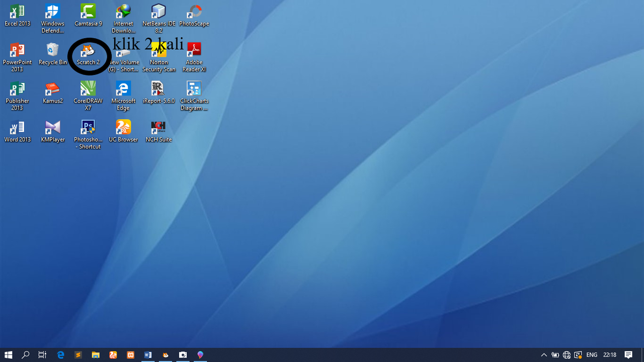Launch Edge from the taskbar
The height and width of the screenshot is (362, 644).
(60, 355)
